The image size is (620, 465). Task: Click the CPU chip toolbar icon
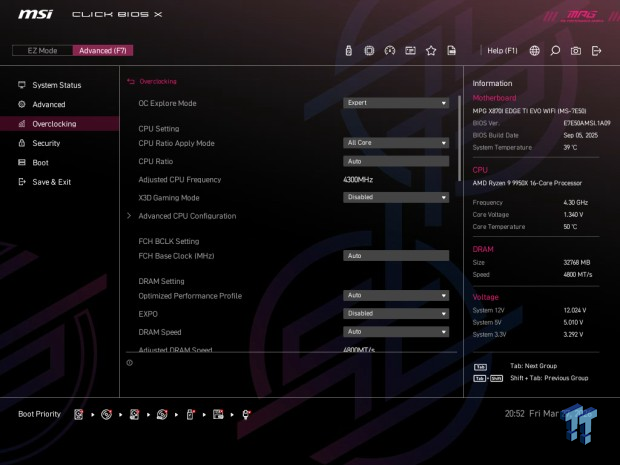click(369, 51)
